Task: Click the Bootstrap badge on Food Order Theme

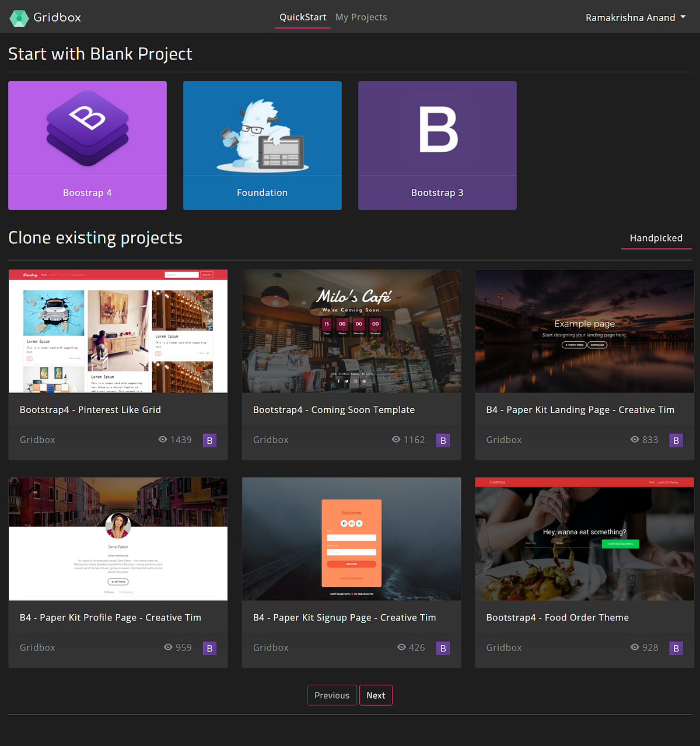Action: [x=676, y=648]
